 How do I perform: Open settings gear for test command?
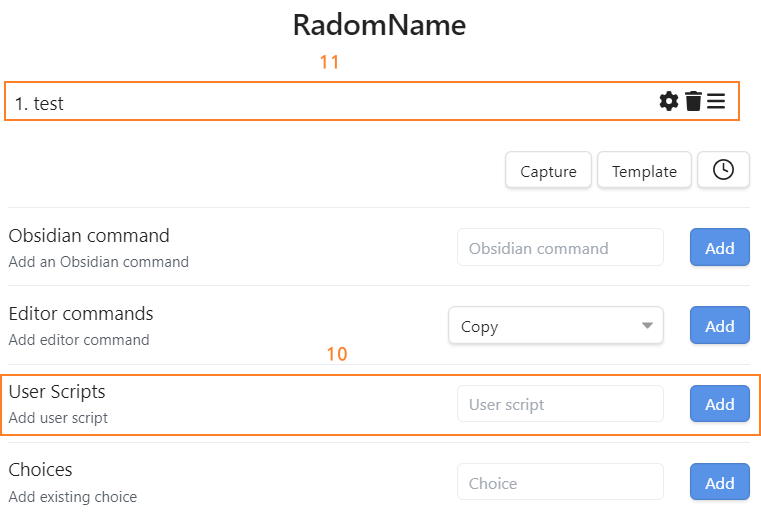tap(669, 101)
